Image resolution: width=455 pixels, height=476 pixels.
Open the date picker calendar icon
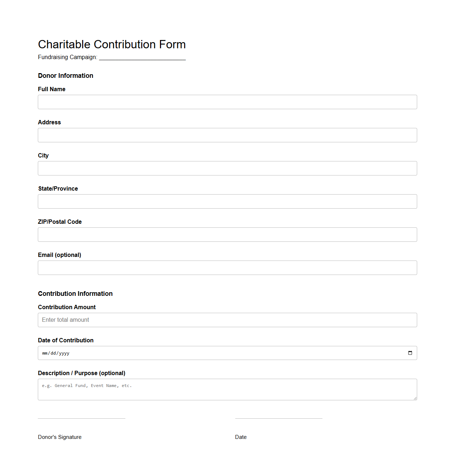pyautogui.click(x=410, y=353)
